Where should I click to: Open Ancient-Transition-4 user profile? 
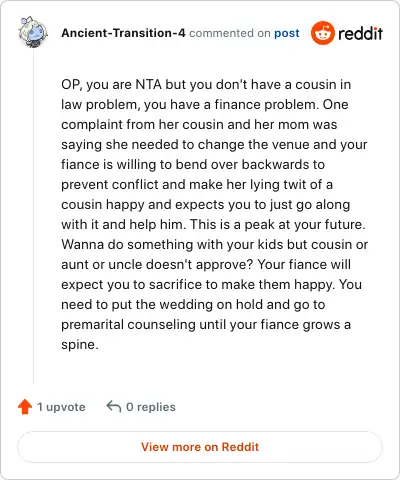[123, 33]
